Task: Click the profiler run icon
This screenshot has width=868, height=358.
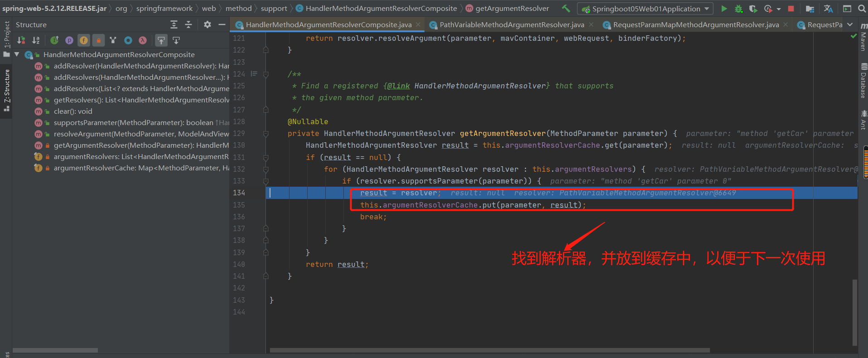Action: [768, 9]
